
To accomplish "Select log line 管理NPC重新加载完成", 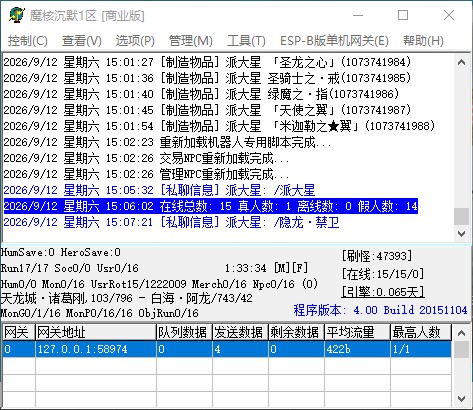I will tap(146, 174).
